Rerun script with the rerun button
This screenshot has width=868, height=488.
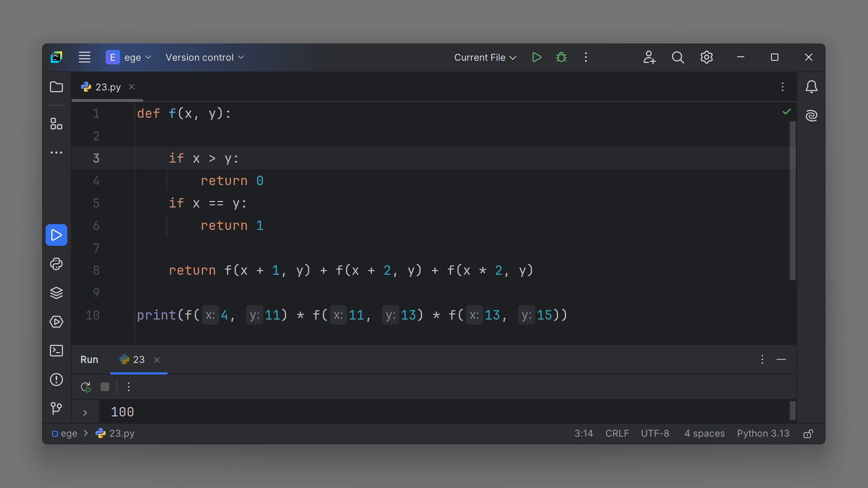(86, 387)
